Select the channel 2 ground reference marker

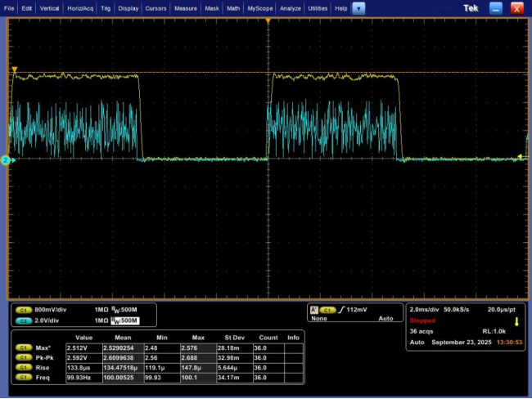coord(6,160)
